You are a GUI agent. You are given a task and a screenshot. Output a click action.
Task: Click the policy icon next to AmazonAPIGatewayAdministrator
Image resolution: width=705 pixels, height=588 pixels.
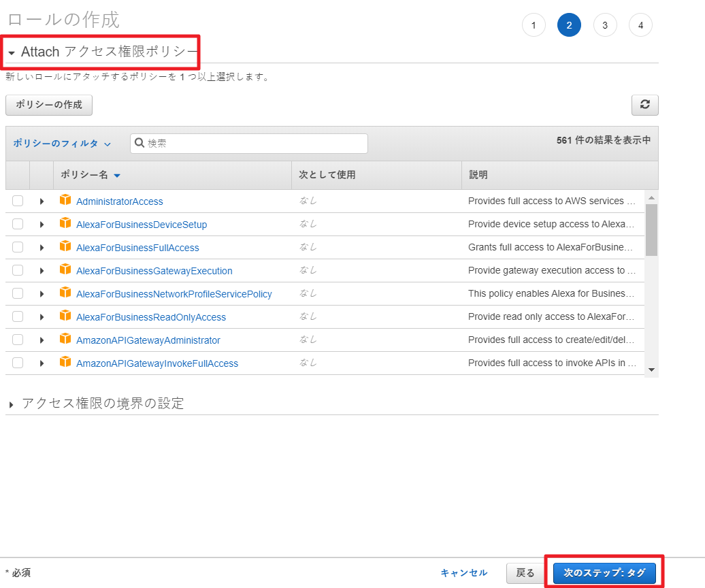[x=65, y=339]
